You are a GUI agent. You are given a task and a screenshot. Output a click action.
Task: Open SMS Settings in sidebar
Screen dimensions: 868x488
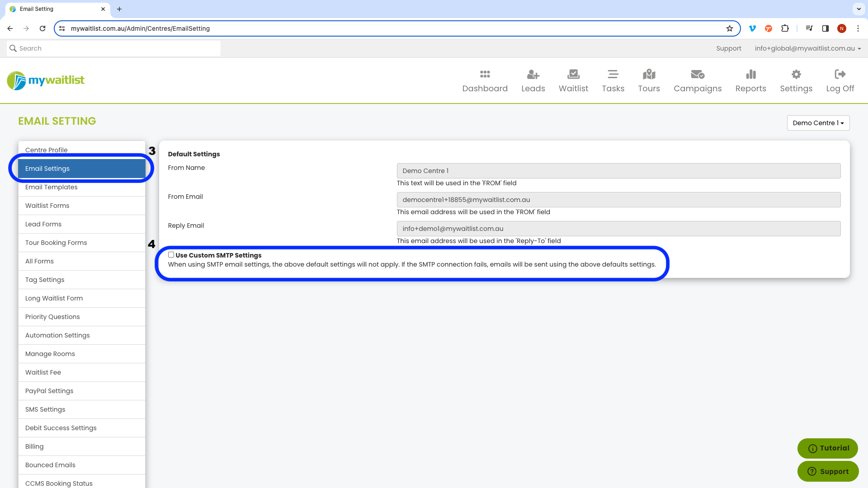[82, 409]
